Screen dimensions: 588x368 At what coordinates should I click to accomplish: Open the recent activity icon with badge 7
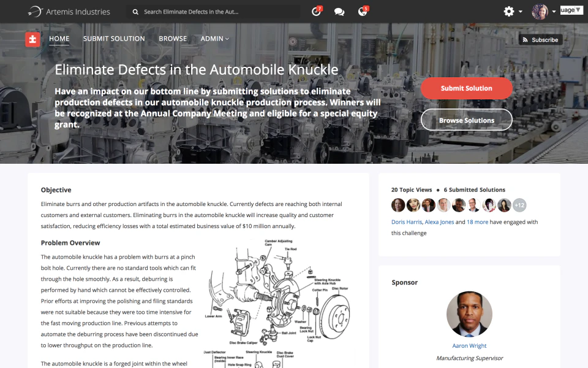317,11
